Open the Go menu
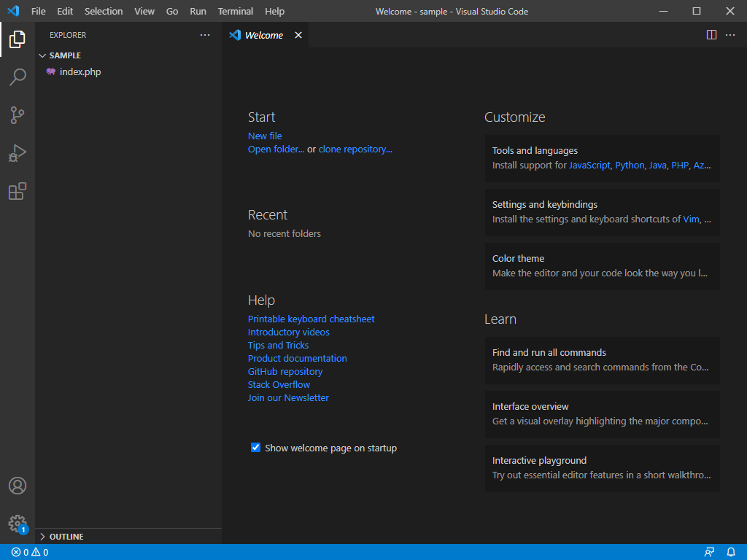Image resolution: width=747 pixels, height=560 pixels. click(x=172, y=12)
